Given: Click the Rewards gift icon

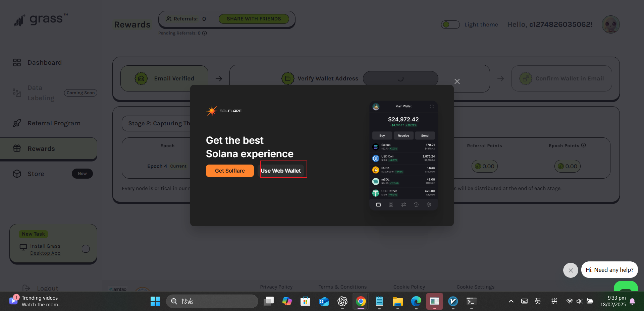Looking at the screenshot, I should pos(17,148).
